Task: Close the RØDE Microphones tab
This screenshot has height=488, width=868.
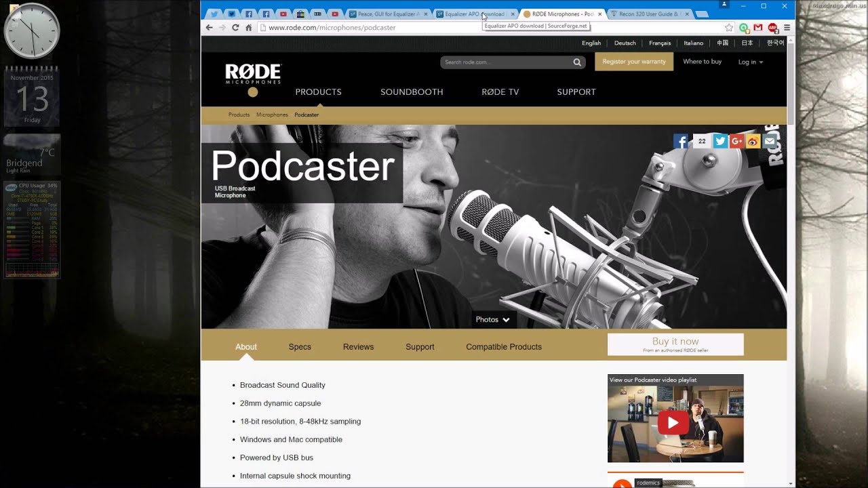Action: tap(599, 14)
